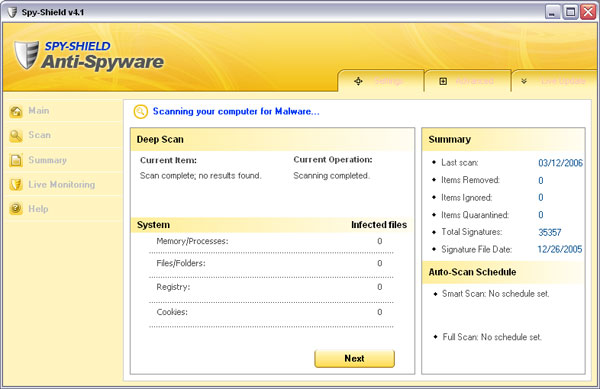The image size is (600, 389).
Task: Click the Main home icon in sidebar
Action: click(16, 111)
